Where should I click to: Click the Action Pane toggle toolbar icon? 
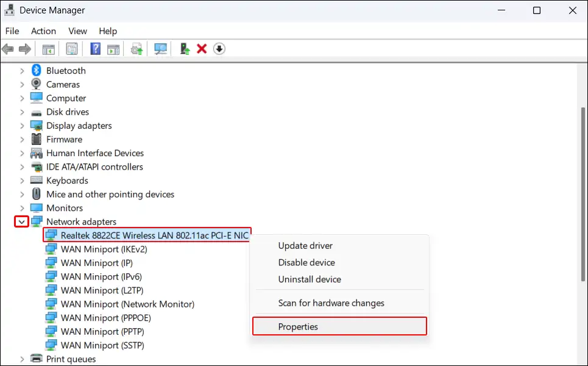click(x=113, y=49)
